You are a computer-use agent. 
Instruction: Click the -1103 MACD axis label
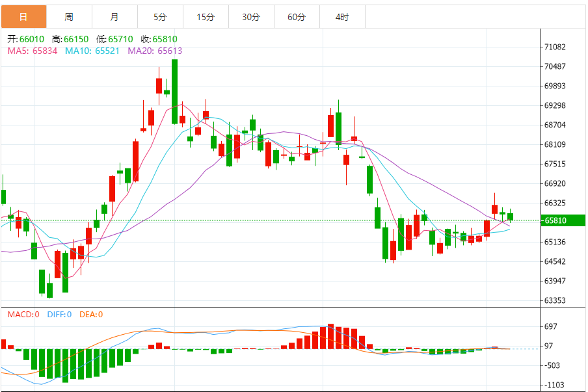click(x=554, y=385)
